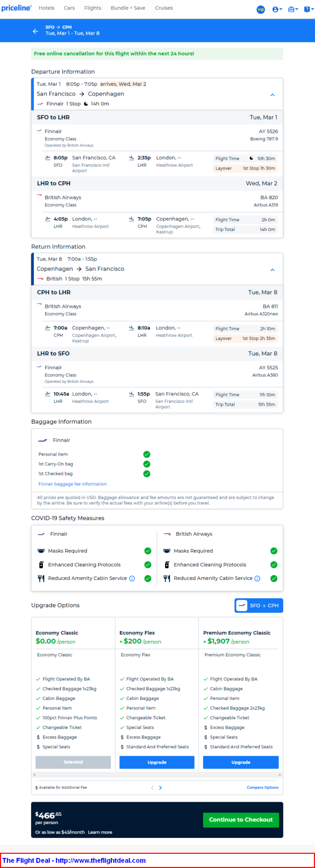Image resolution: width=315 pixels, height=868 pixels.
Task: Open the Cars menu item
Action: coord(69,8)
